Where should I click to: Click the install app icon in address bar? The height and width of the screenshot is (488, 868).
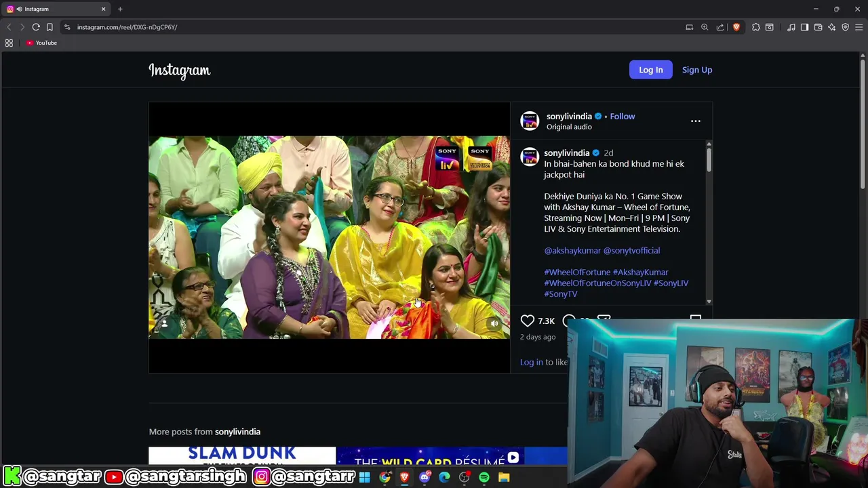coord(690,27)
